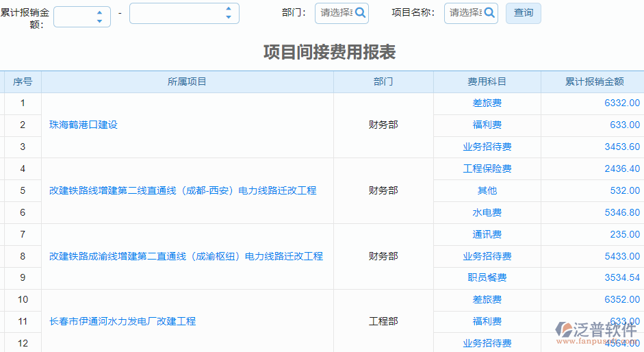
Task: Click amount 532.00
Action: (625, 191)
